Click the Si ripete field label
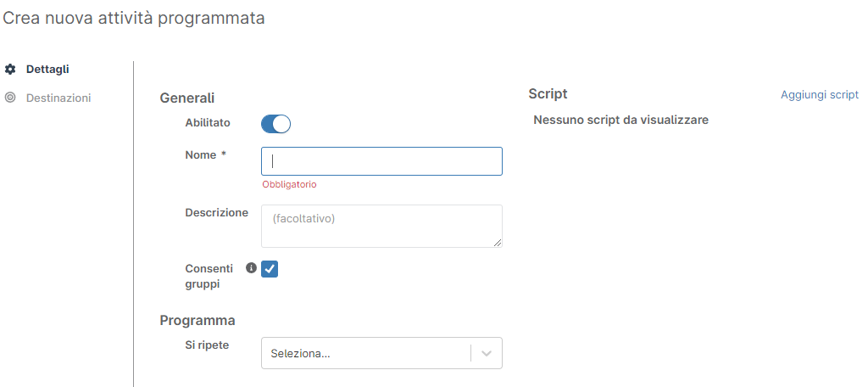This screenshot has height=387, width=868. pyautogui.click(x=207, y=345)
